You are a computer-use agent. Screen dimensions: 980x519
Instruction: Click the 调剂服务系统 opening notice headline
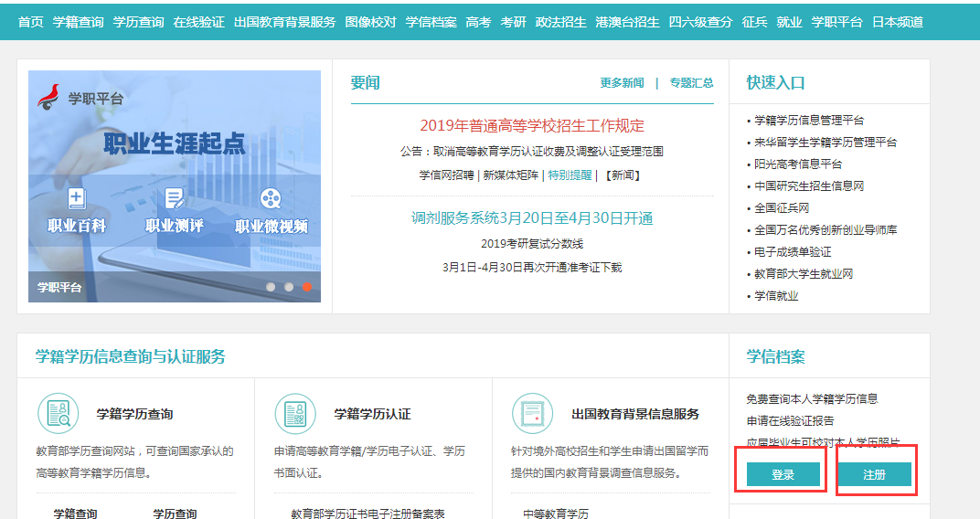click(x=532, y=218)
